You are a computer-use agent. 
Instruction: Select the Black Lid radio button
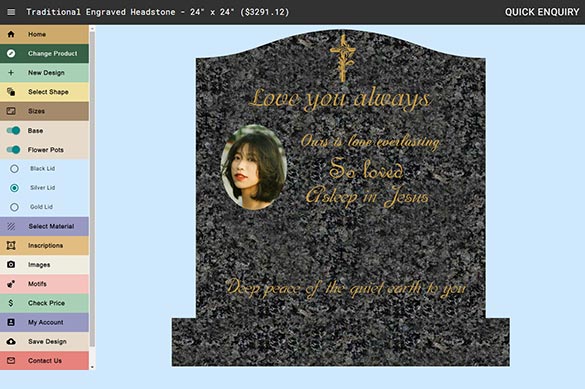pos(14,169)
